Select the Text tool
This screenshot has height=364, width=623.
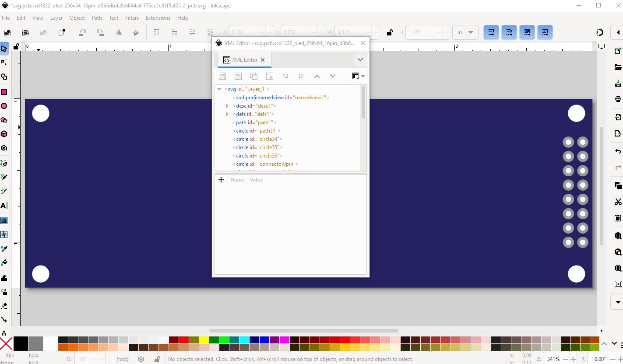(4, 205)
